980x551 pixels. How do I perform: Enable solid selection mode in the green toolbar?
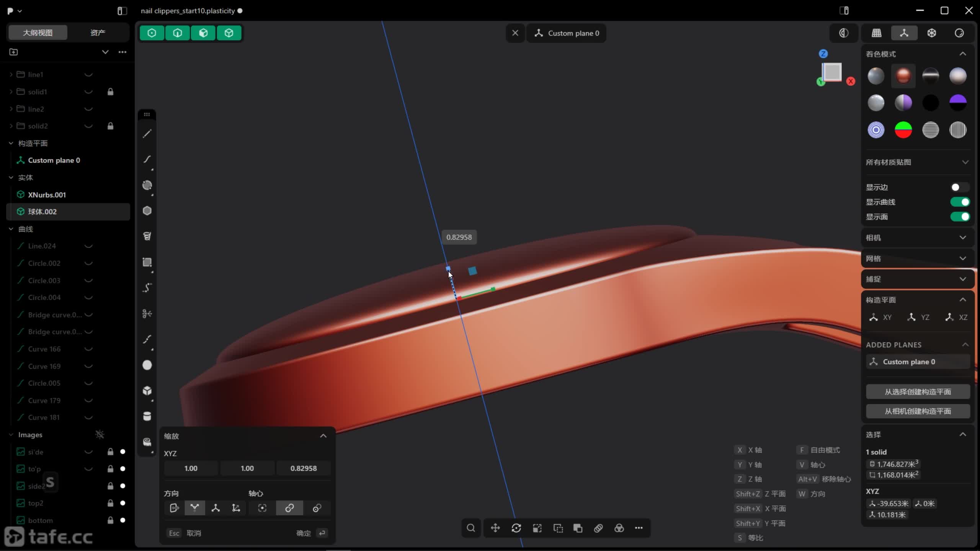(229, 33)
